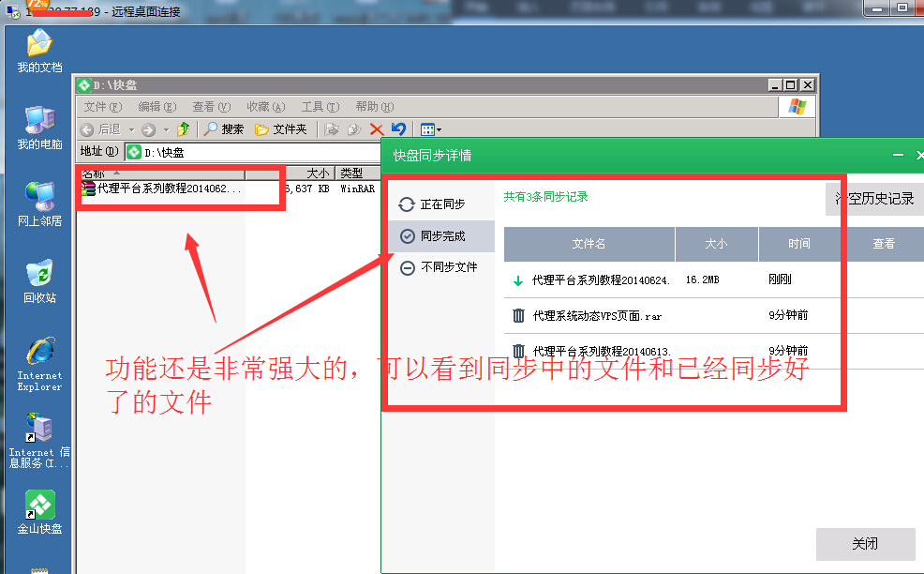Click the Forward arrow icon in Explorer toolbar
The width and height of the screenshot is (924, 574).
(148, 129)
